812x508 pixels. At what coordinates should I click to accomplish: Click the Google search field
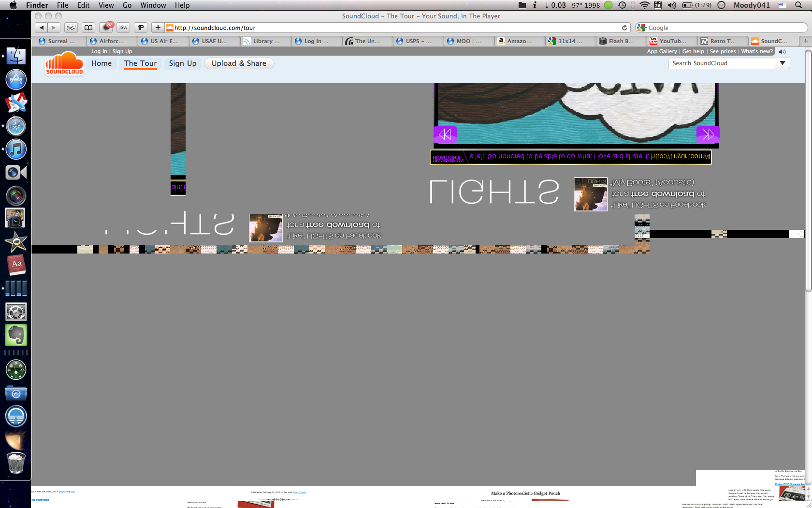pyautogui.click(x=722, y=28)
